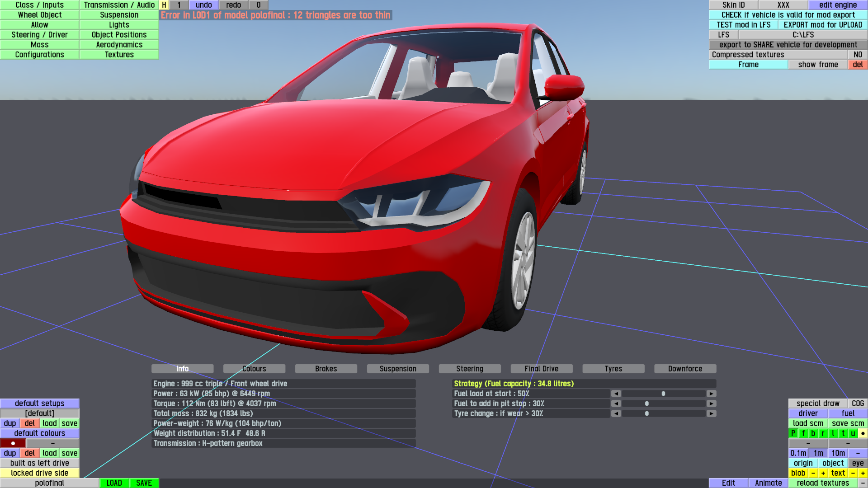Expand the special draw options
868x488 pixels.
tap(817, 404)
